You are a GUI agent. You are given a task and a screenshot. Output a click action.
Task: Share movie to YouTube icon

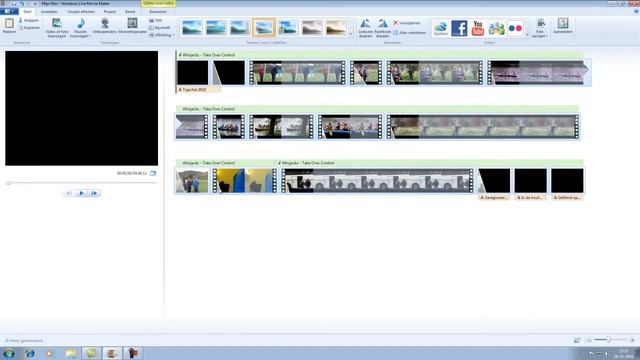click(x=478, y=28)
